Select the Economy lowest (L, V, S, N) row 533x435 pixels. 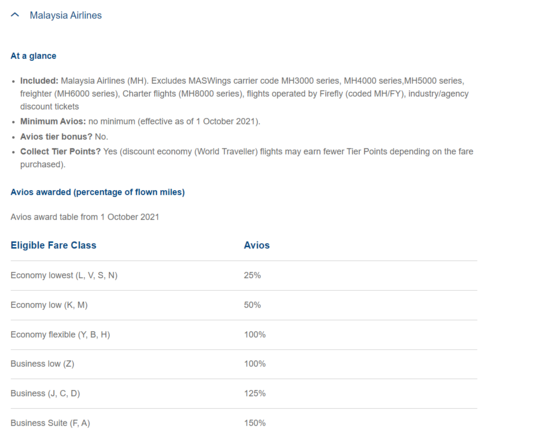[x=244, y=276]
